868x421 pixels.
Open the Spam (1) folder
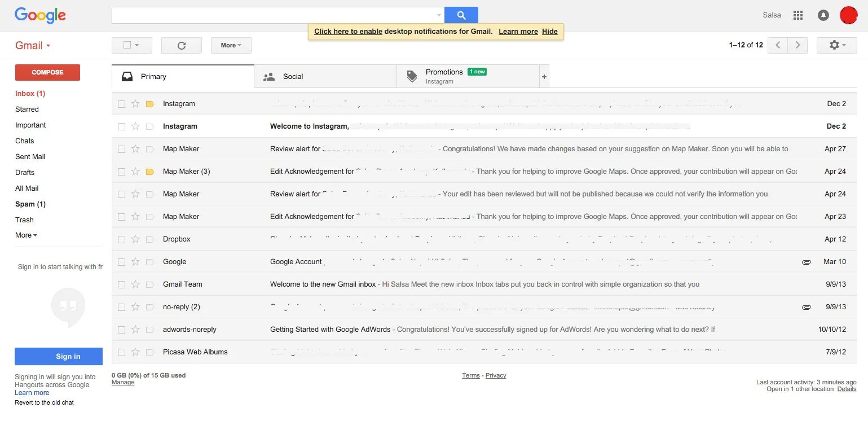pos(30,204)
